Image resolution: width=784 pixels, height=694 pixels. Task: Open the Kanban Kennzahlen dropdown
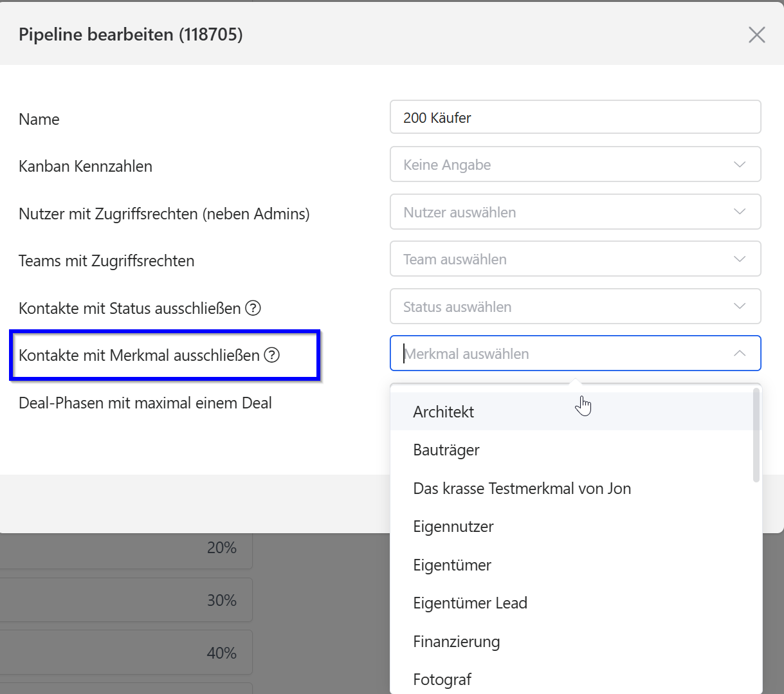click(x=575, y=165)
